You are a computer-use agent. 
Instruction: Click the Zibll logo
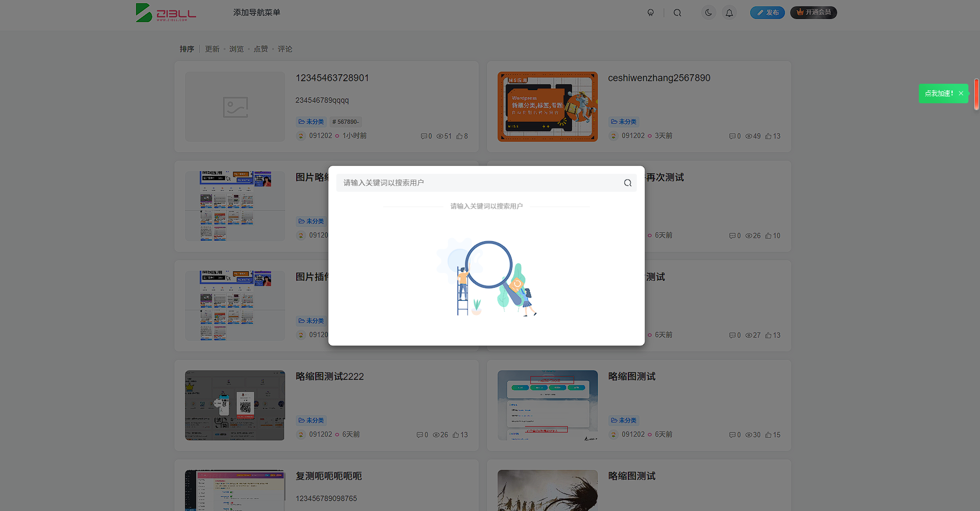point(166,12)
